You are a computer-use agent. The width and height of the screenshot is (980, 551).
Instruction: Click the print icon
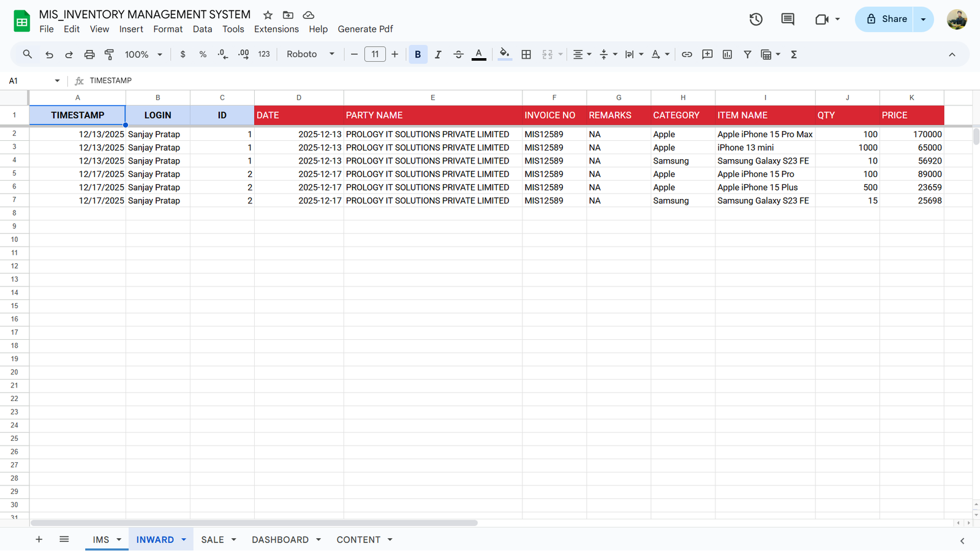coord(89,54)
